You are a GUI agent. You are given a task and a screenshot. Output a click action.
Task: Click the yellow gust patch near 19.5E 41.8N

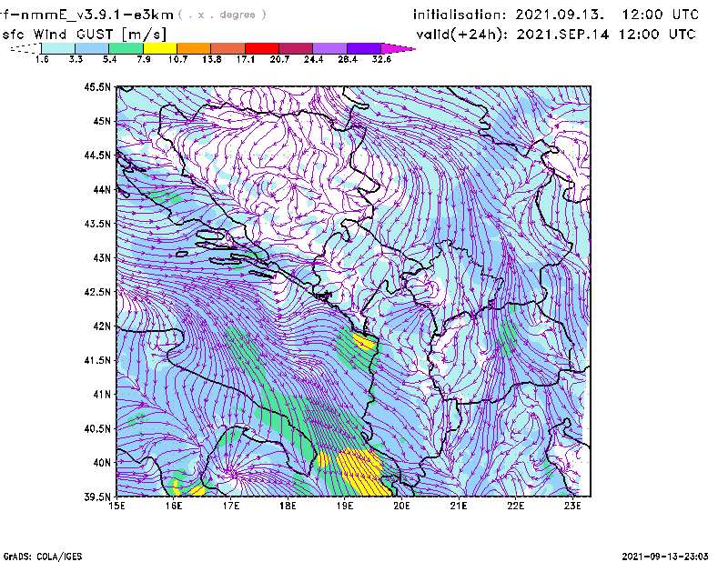pyautogui.click(x=363, y=342)
